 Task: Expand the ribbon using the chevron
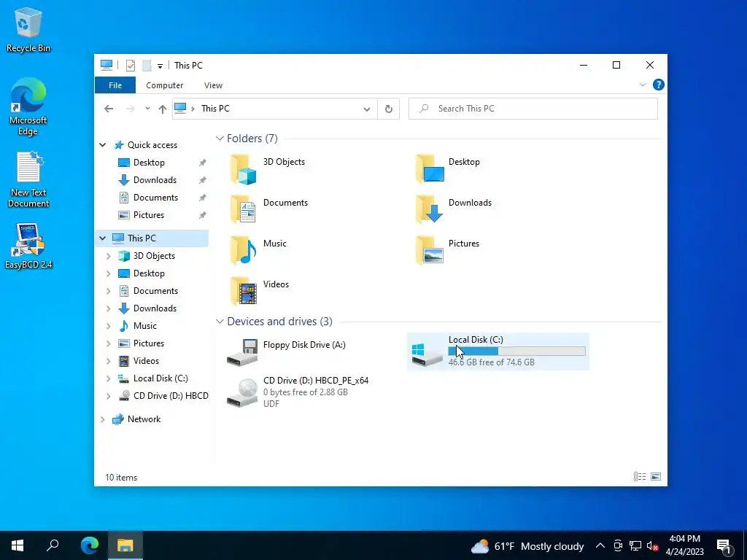pos(642,85)
